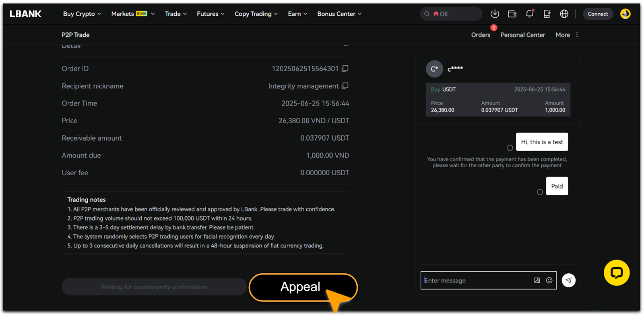Change language via globe icon

tap(564, 14)
